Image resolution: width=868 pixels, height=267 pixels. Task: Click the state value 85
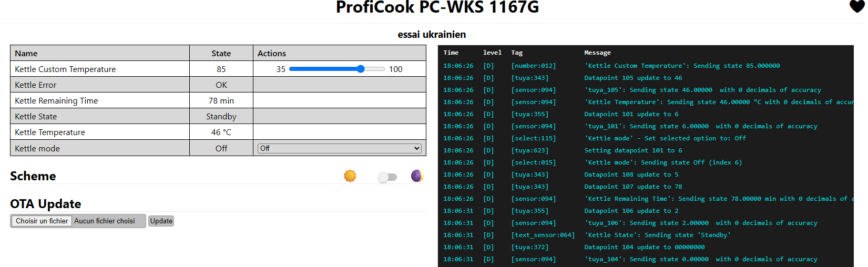click(x=221, y=69)
